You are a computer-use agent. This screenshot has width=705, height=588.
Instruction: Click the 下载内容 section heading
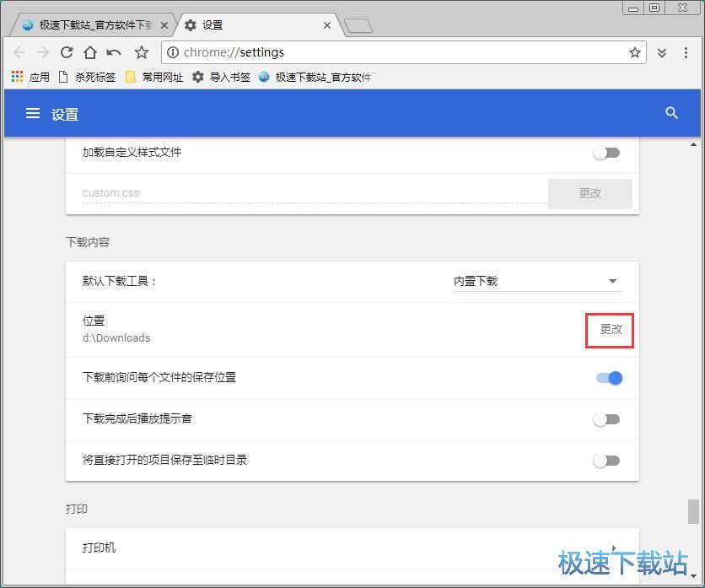click(x=88, y=242)
